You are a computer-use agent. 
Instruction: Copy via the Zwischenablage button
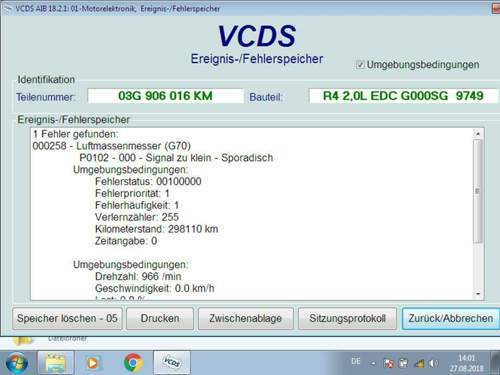tap(246, 318)
